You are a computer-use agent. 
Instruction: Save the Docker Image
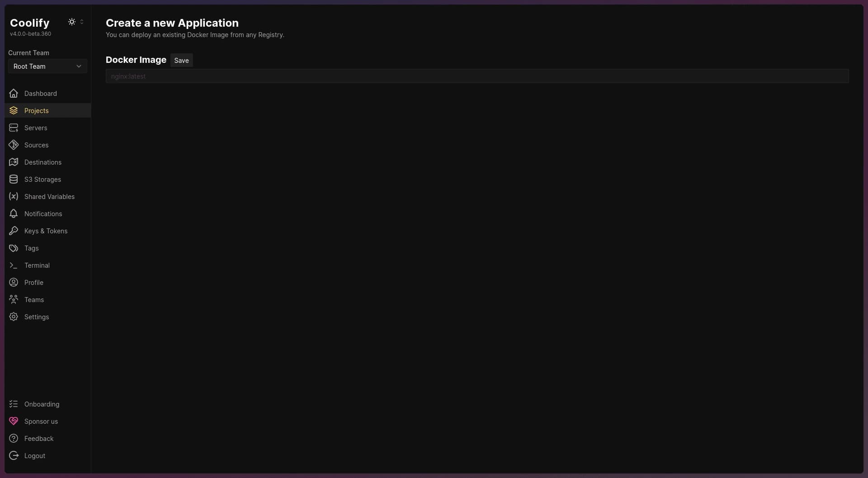(181, 60)
